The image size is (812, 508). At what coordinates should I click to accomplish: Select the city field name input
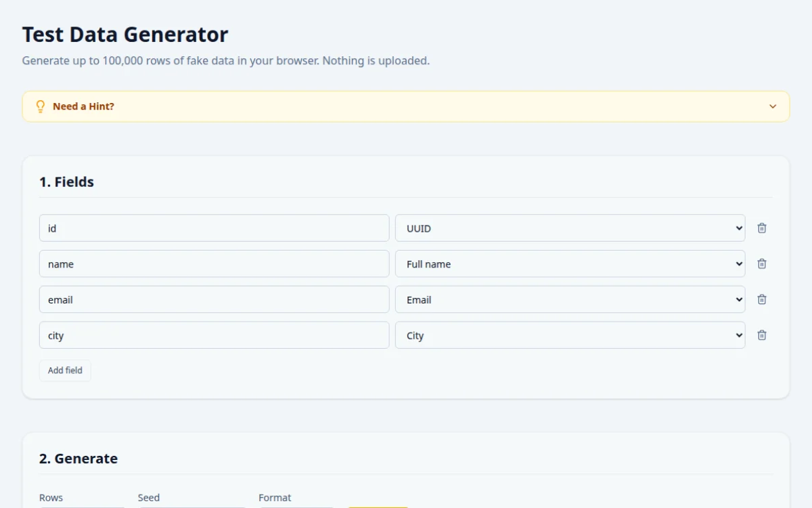(215, 335)
